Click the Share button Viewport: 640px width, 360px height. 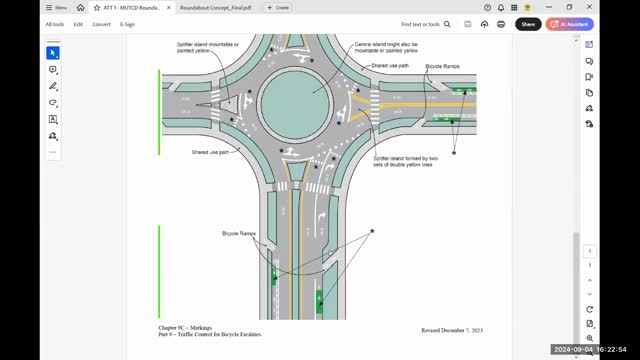tap(528, 24)
